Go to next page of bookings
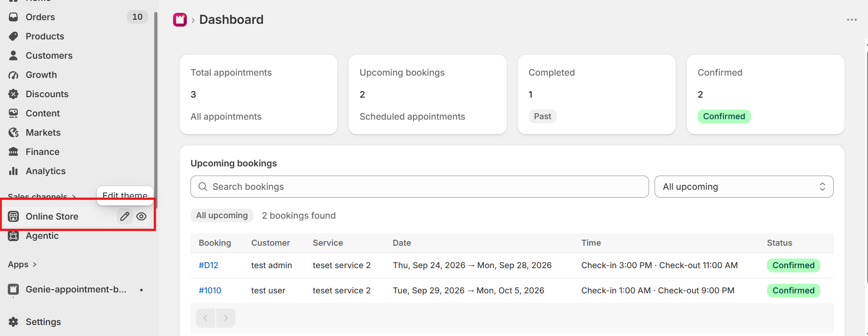Screen dimensions: 868x336 (x=225, y=318)
